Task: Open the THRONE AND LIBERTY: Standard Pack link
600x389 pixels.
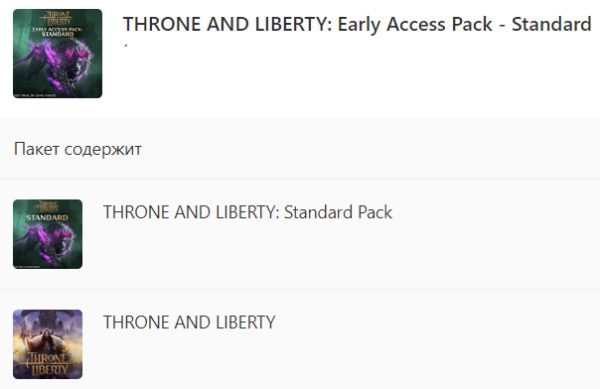Action: click(x=248, y=212)
